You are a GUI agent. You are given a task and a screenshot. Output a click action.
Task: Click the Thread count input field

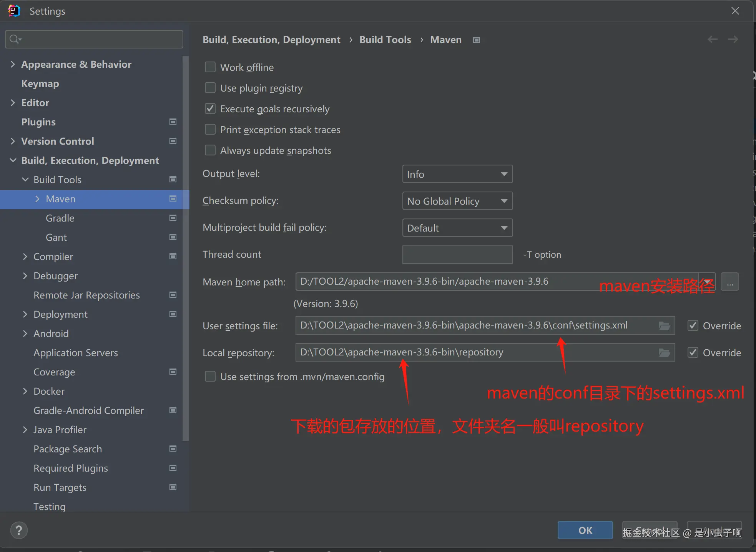pyautogui.click(x=457, y=255)
